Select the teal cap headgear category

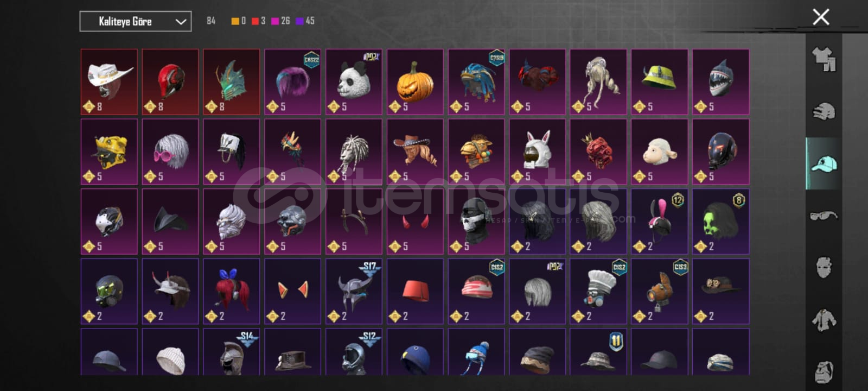(x=824, y=163)
